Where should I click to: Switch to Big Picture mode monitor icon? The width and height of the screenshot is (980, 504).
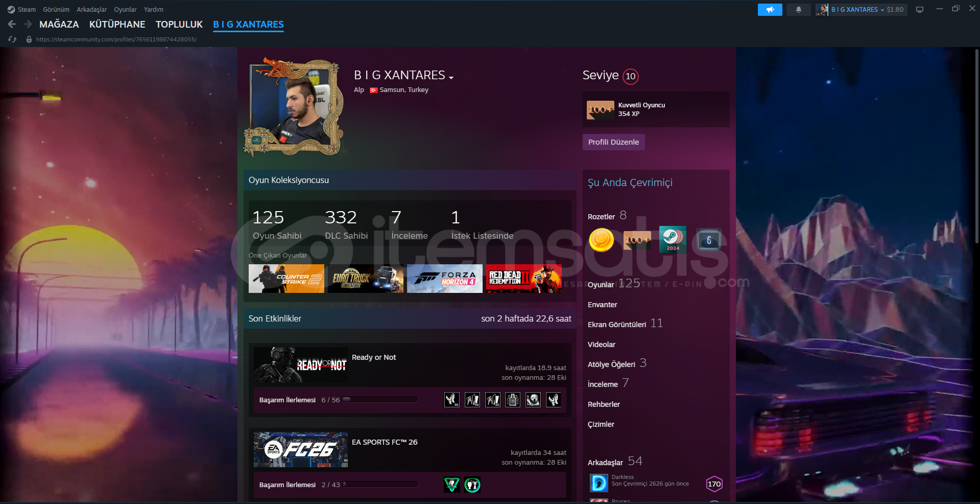coord(920,10)
